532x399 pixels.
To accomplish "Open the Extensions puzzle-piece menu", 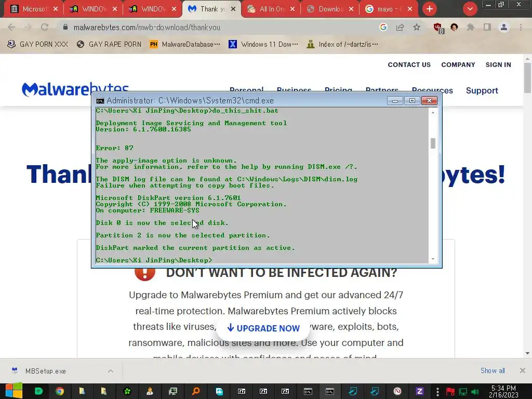I will click(x=471, y=27).
